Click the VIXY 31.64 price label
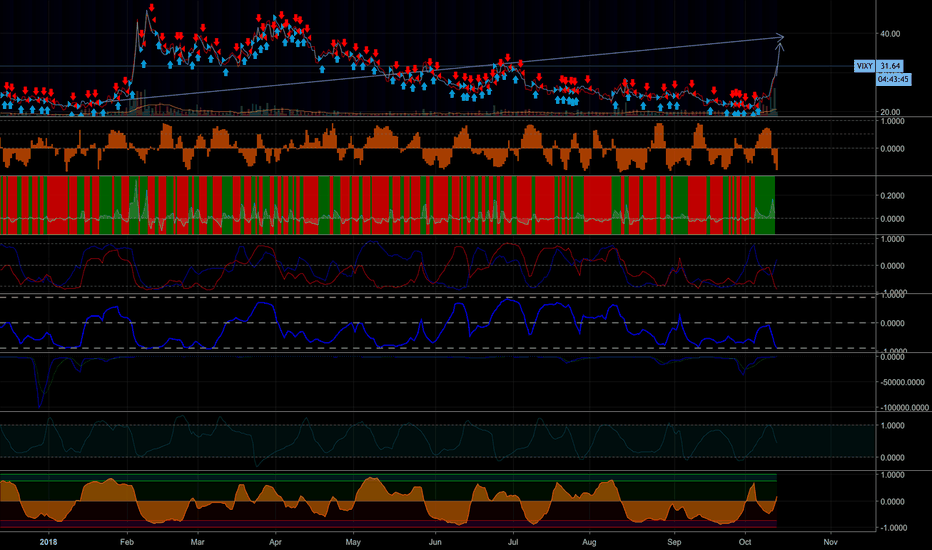The image size is (932, 550). point(879,66)
